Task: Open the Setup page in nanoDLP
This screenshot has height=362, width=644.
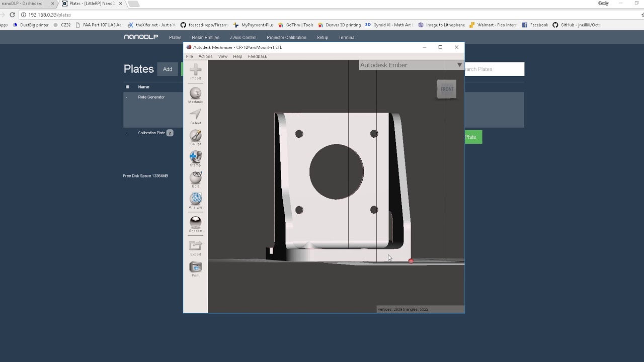Action: 323,37
